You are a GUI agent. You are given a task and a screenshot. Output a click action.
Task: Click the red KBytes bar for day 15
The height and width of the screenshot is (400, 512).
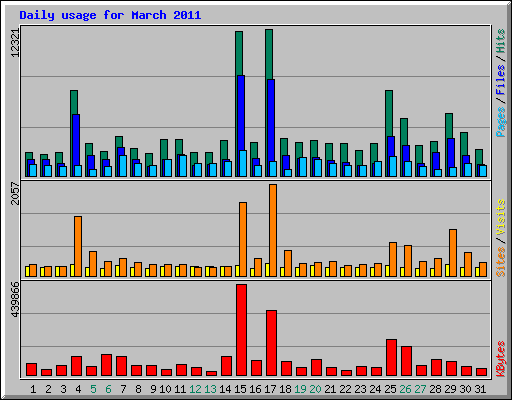(241, 330)
